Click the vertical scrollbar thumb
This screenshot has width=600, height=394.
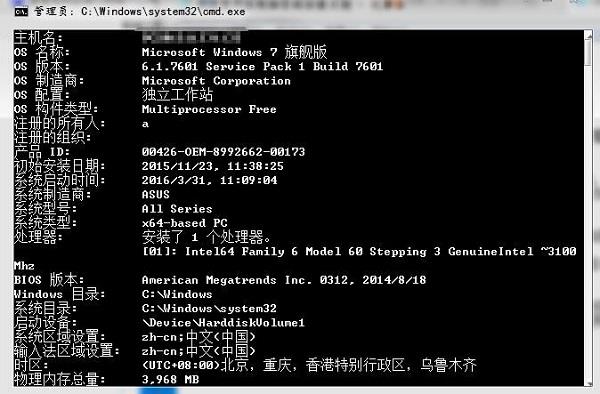(x=589, y=52)
